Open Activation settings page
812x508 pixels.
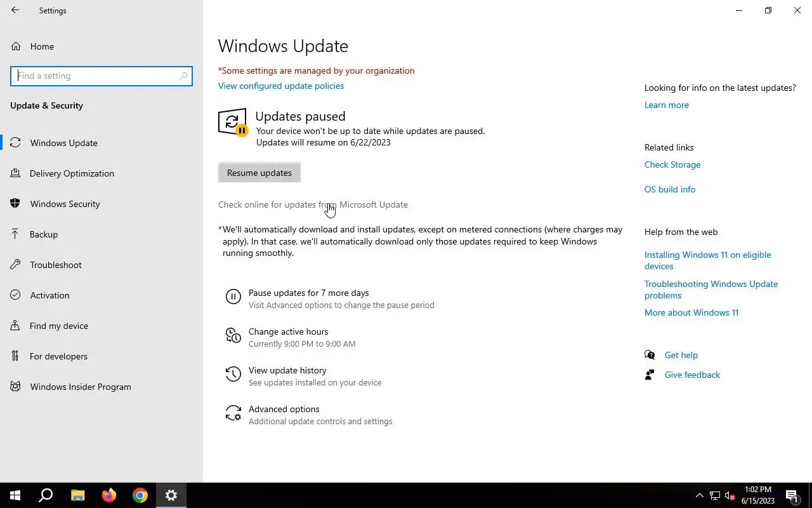(101, 295)
